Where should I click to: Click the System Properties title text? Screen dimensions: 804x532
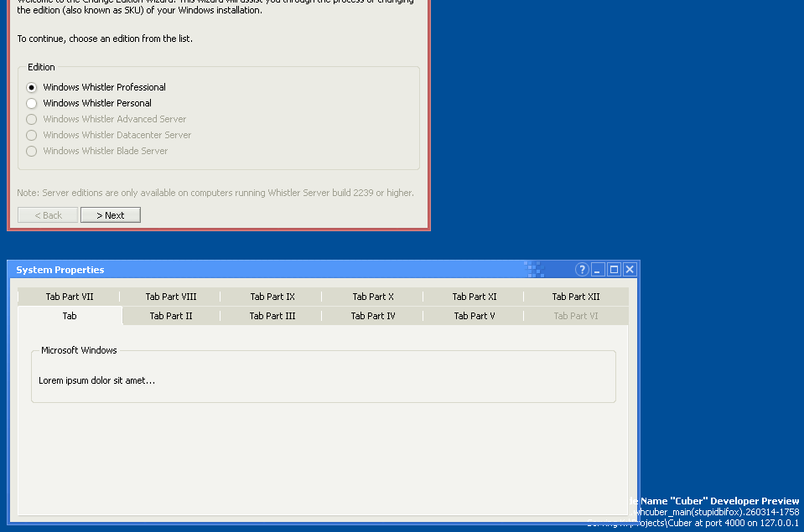[60, 270]
